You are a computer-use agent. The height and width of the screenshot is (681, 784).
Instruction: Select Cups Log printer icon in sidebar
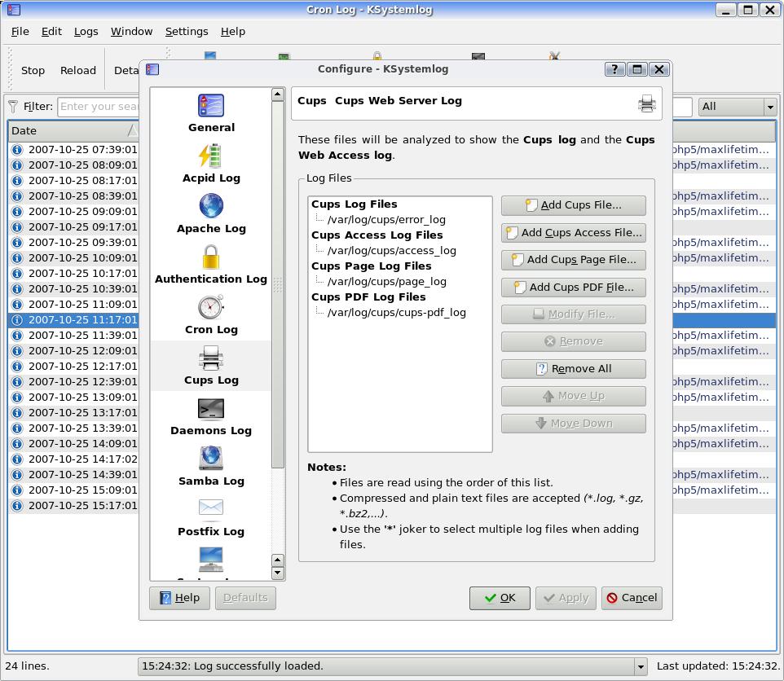click(211, 358)
